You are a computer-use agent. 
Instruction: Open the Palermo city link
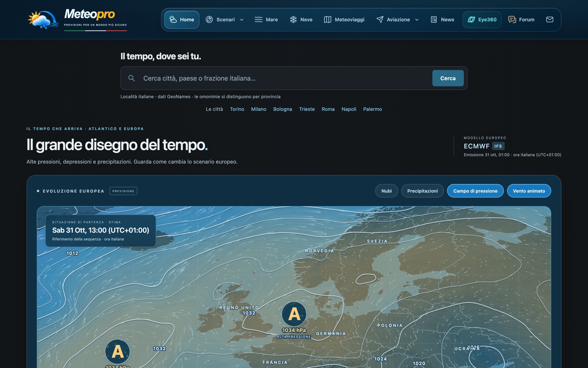click(x=372, y=109)
